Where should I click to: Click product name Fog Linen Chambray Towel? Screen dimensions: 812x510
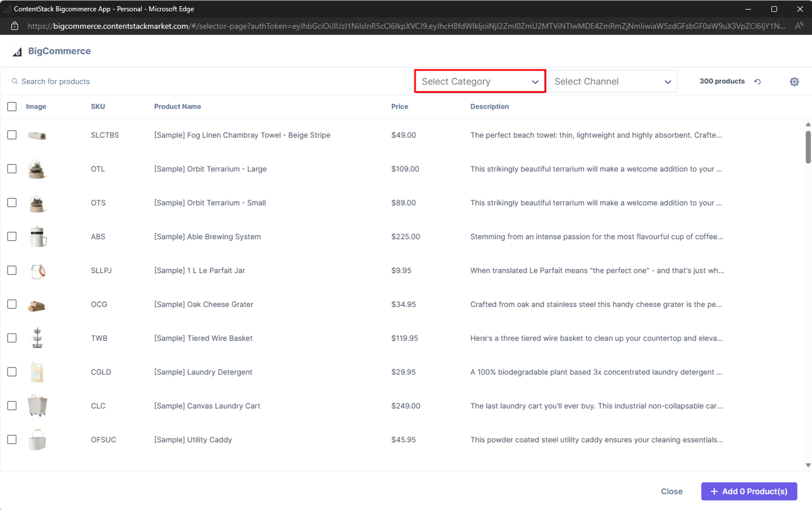(x=242, y=135)
